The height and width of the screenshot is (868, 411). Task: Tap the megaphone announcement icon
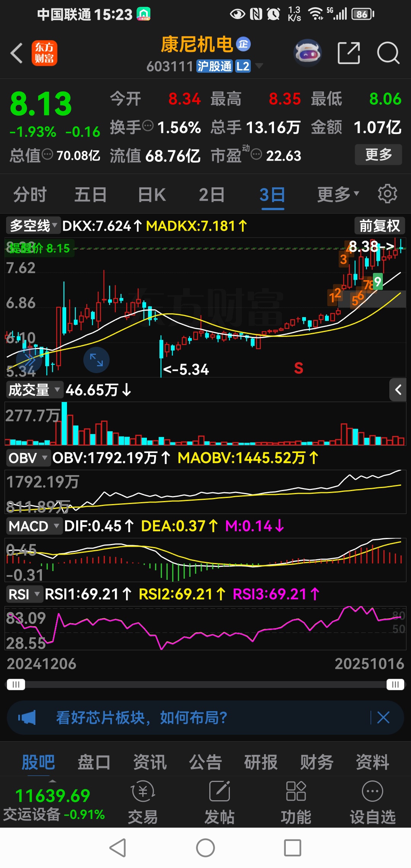[x=27, y=718]
